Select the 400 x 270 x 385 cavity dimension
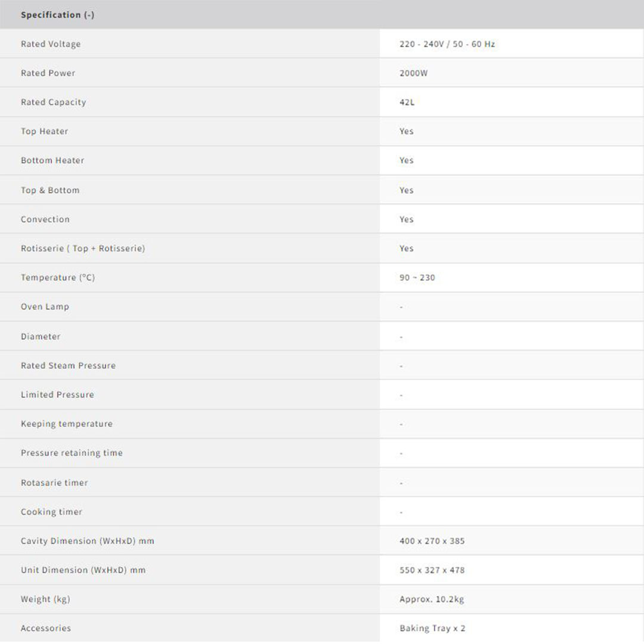The image size is (644, 644). coord(432,541)
